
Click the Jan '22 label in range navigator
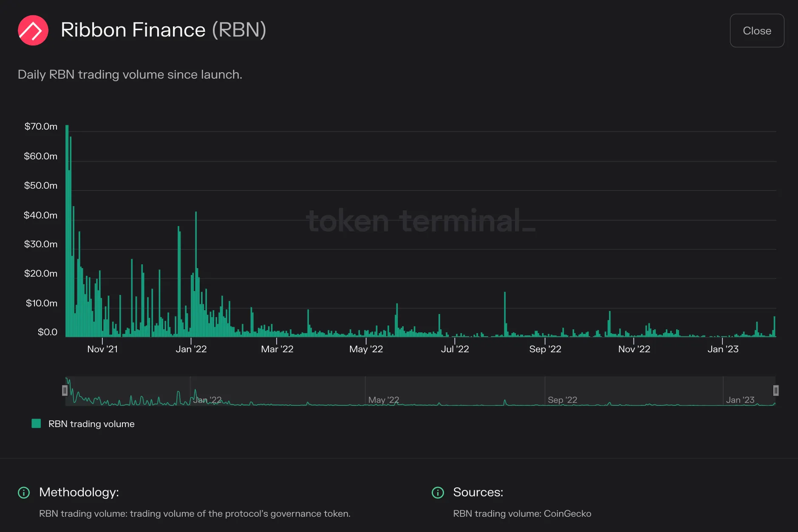click(207, 400)
